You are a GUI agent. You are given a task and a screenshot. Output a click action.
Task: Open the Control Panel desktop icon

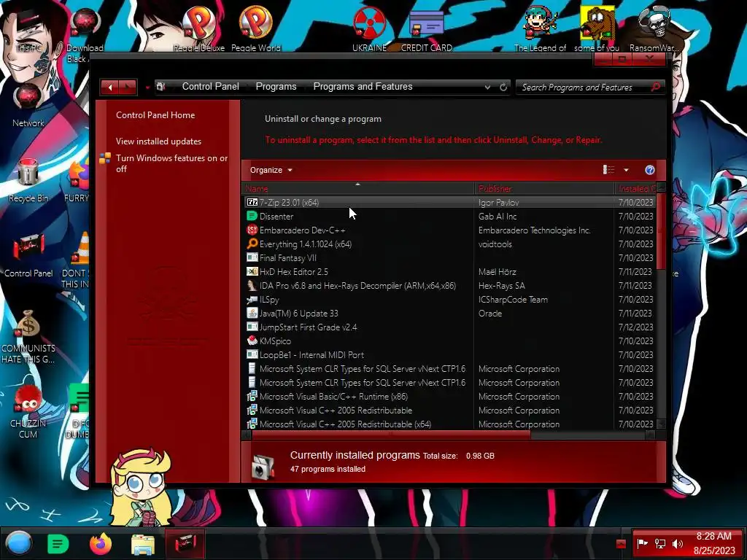28,256
